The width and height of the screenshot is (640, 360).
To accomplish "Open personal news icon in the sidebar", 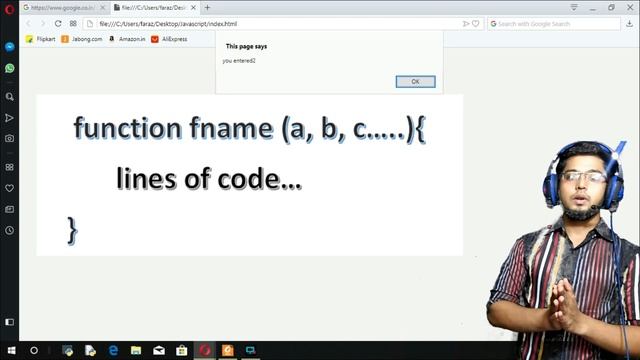I will coord(9,209).
